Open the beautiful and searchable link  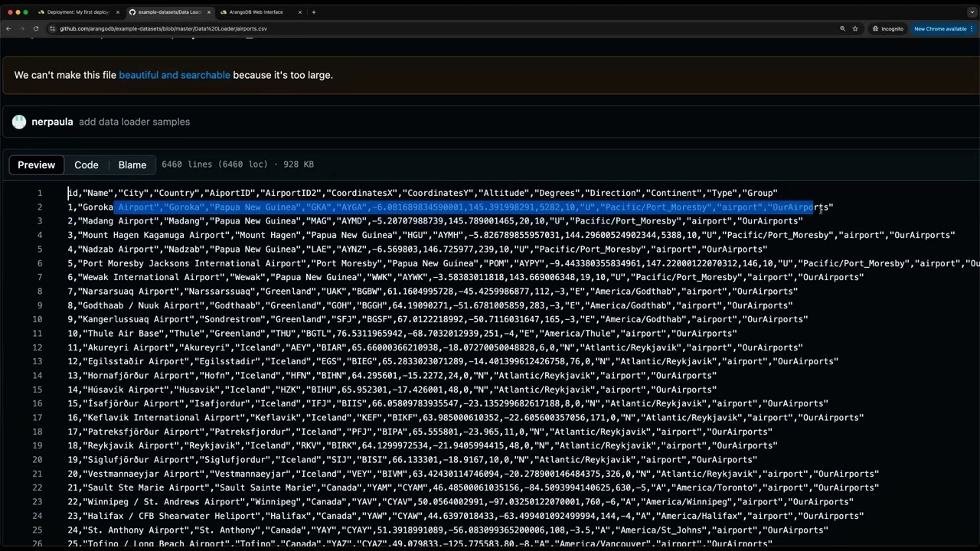(175, 75)
